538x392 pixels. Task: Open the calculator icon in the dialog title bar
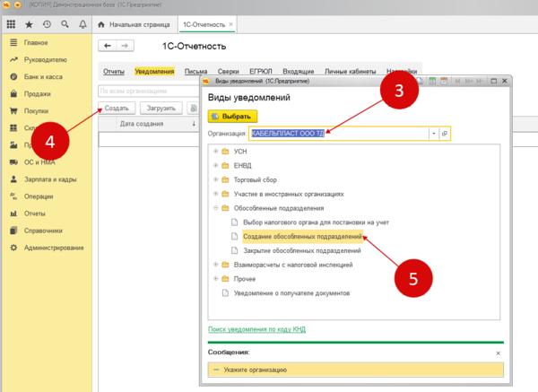433,81
